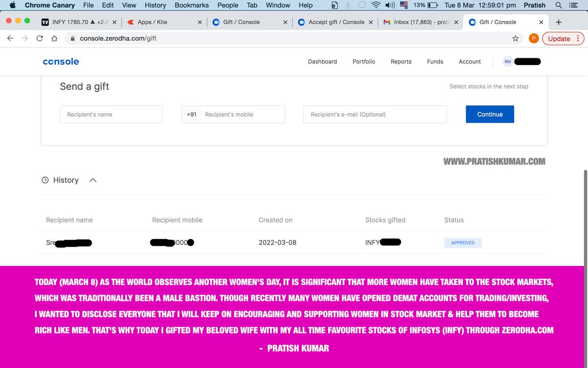
Task: Open the volume control icon
Action: 390,5
